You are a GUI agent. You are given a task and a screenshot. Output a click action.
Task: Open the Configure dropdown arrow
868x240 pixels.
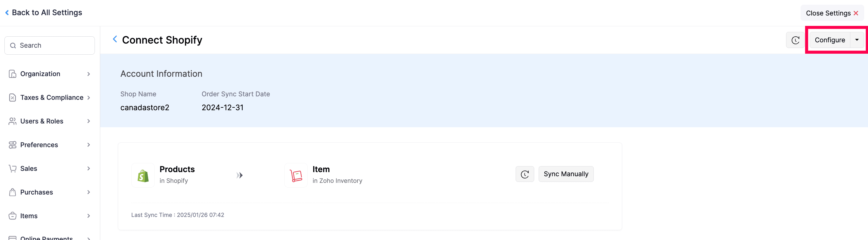pos(857,40)
